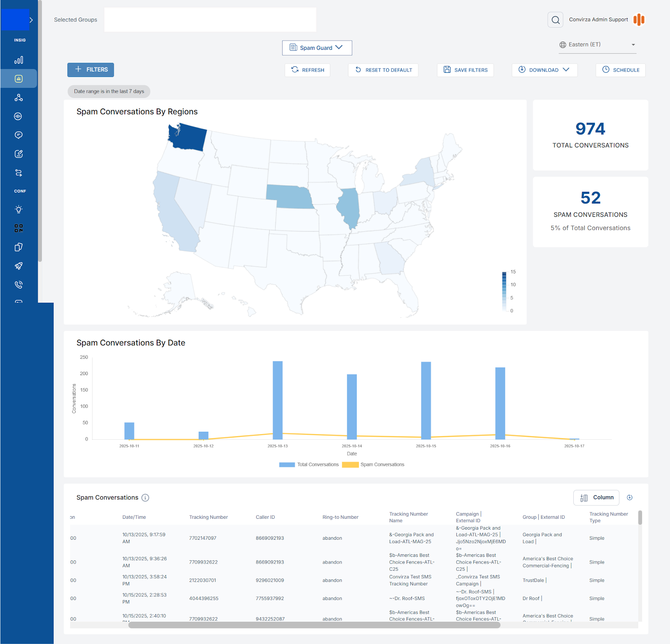Open the audio waveform sidebar icon

click(18, 116)
